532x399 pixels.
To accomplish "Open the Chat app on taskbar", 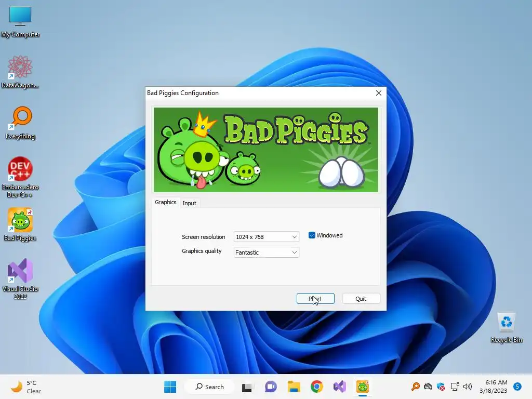I will pyautogui.click(x=271, y=387).
